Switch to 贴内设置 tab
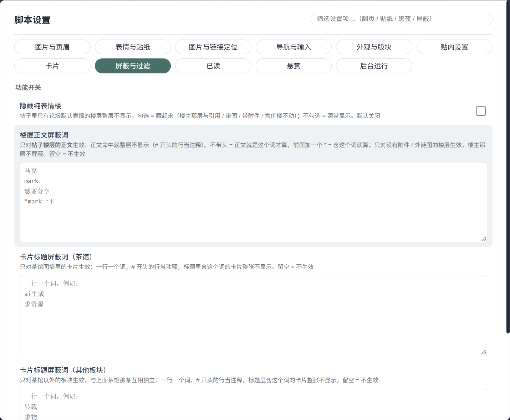The width and height of the screenshot is (510, 420). [454, 47]
